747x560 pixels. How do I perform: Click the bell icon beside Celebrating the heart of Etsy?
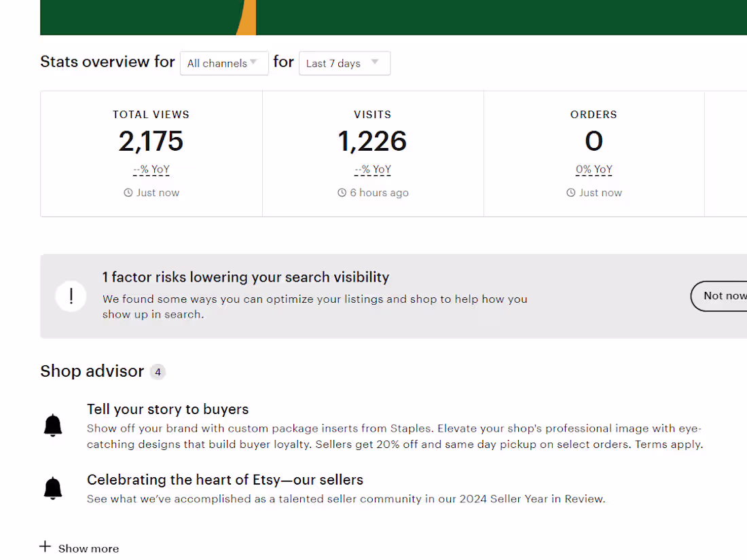click(53, 488)
